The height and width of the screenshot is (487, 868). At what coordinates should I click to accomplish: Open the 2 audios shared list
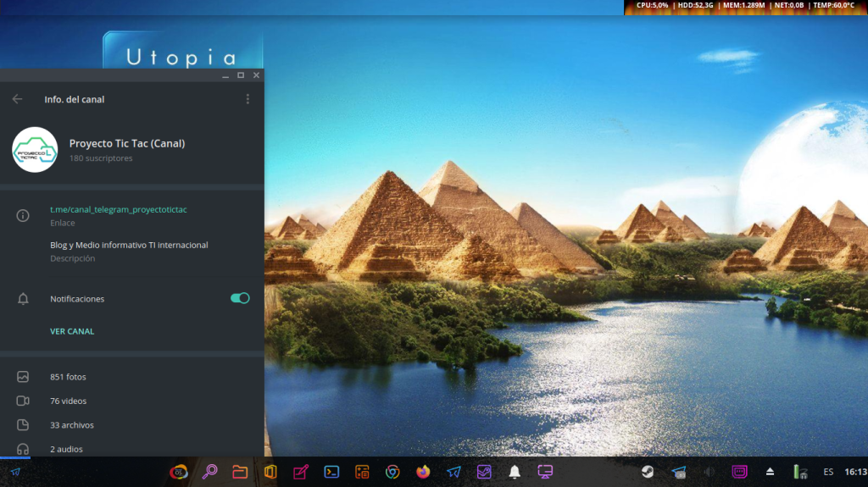[x=66, y=449]
